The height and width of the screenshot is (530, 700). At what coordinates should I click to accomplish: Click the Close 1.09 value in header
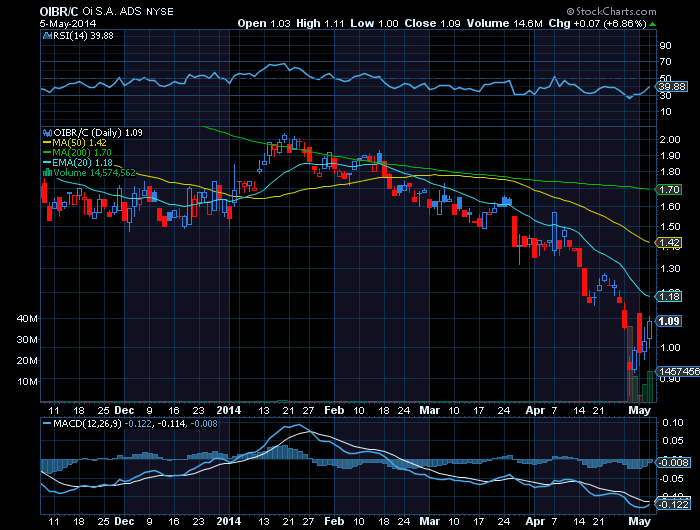click(432, 23)
